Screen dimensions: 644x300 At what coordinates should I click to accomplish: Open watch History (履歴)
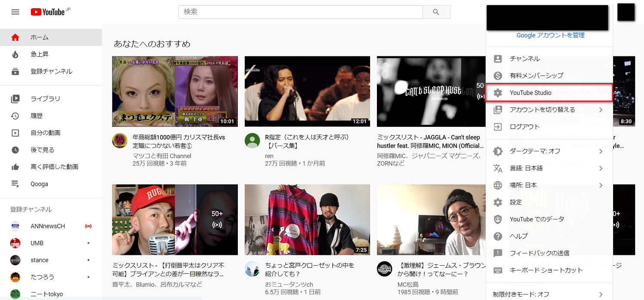click(36, 116)
